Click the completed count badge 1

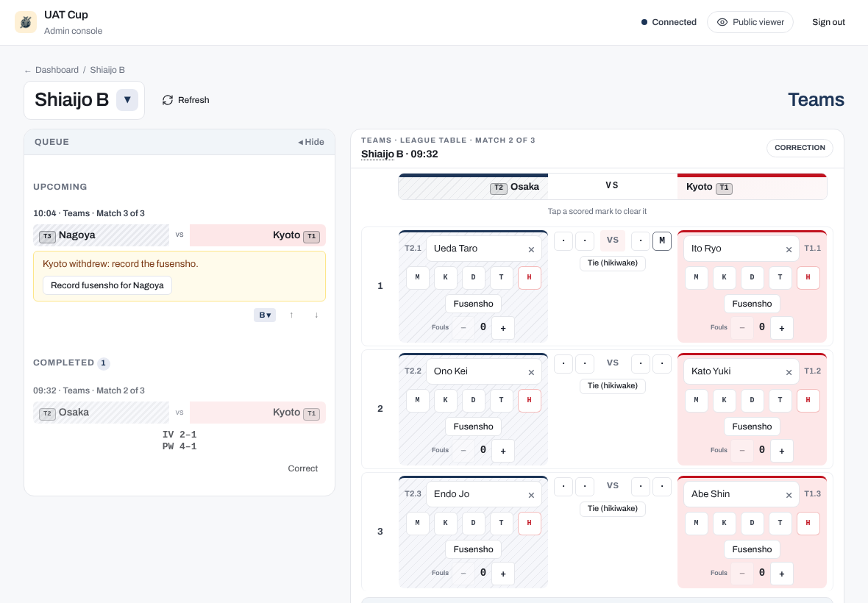[104, 363]
